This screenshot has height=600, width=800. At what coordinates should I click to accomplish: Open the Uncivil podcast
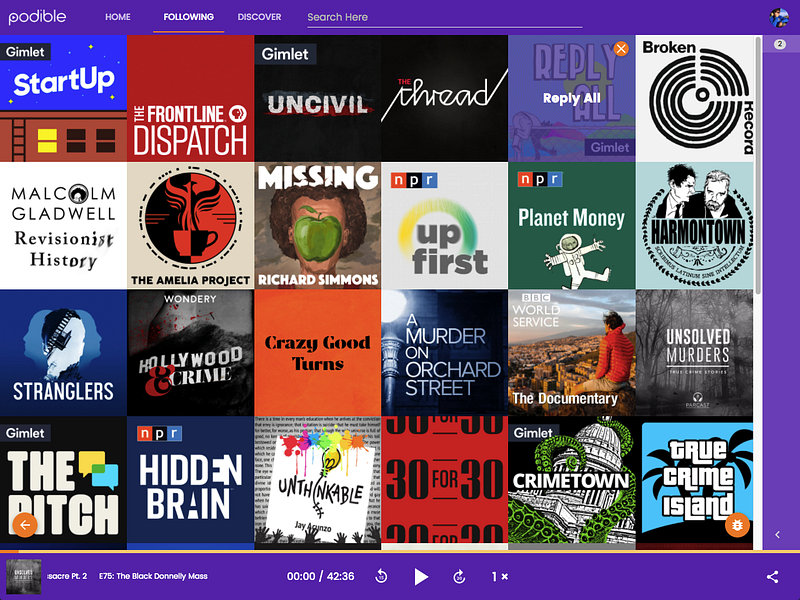coord(317,98)
